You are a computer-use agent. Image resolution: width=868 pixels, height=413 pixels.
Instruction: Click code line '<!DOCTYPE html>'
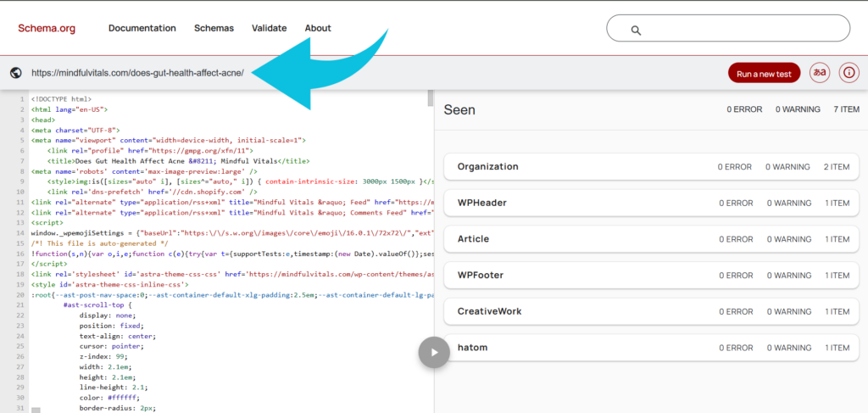click(61, 99)
